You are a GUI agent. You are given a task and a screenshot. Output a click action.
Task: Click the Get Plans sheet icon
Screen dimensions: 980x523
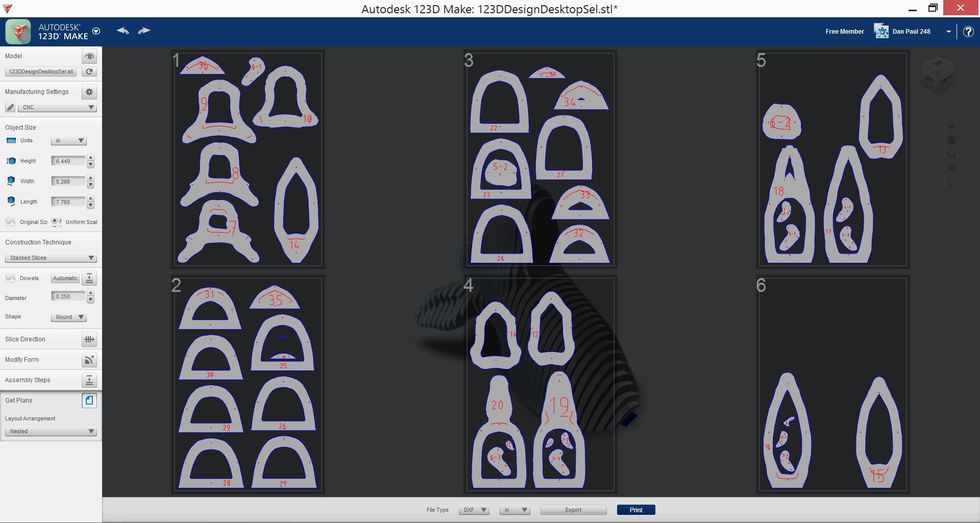click(x=89, y=401)
